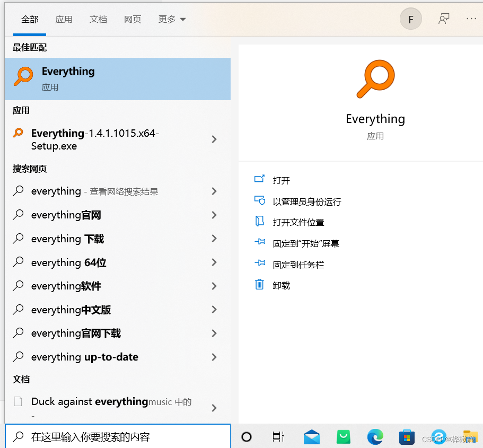Open Microsoft Store on taskbar
The image size is (483, 448).
click(x=407, y=437)
